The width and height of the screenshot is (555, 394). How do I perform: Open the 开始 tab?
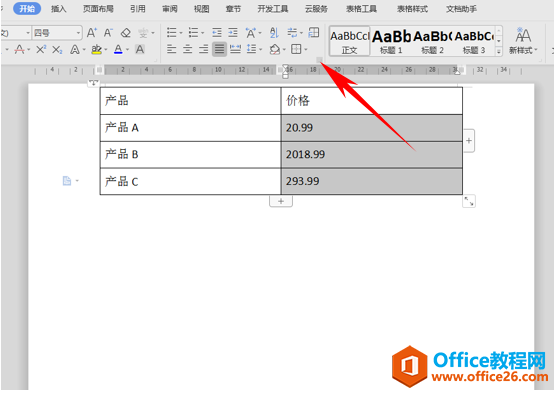(27, 8)
